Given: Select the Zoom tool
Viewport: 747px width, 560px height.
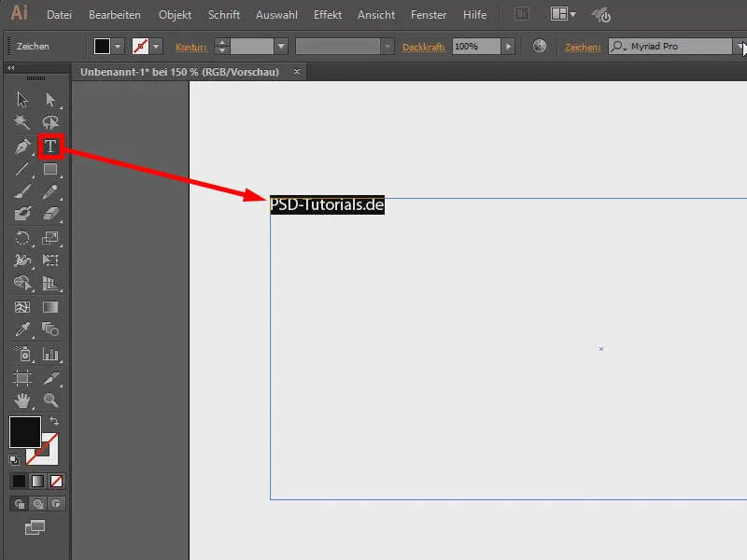Looking at the screenshot, I should (50, 400).
